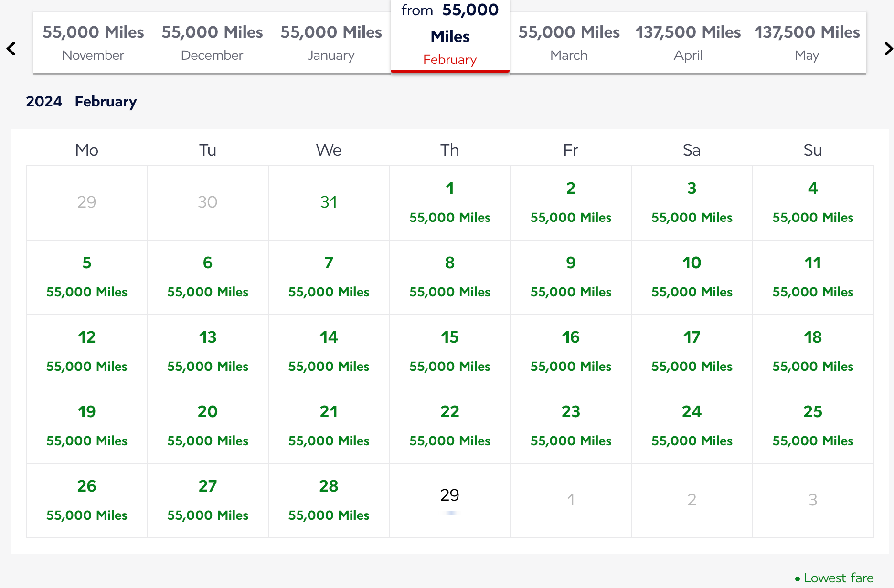
Task: Select January 31 in the calendar
Action: tap(329, 203)
